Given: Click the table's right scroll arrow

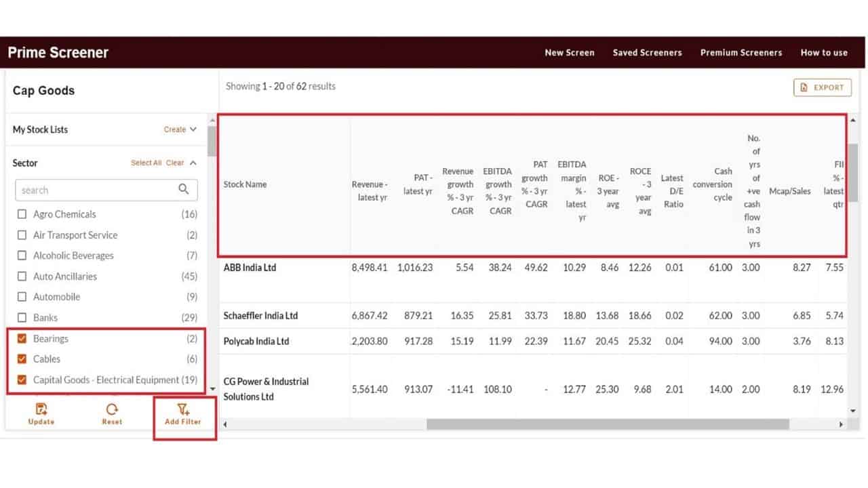Looking at the screenshot, I should [841, 424].
